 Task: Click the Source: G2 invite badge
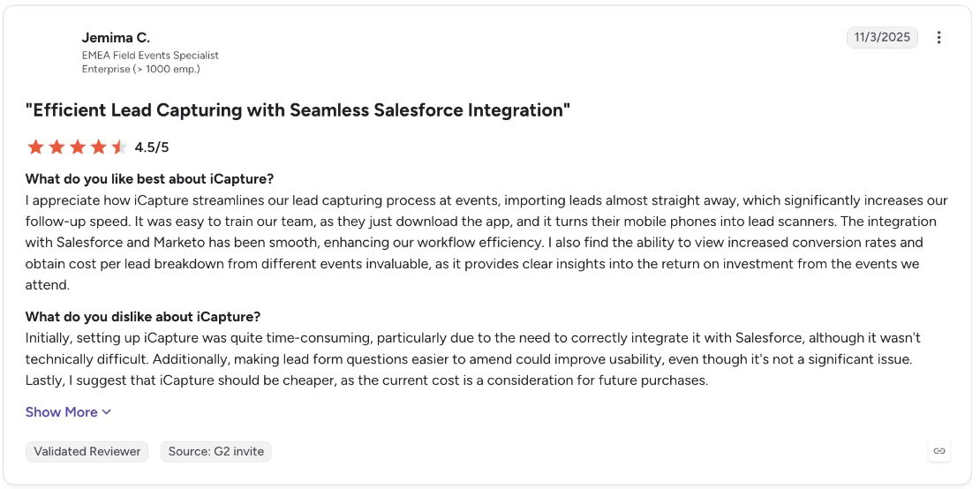pos(216,451)
